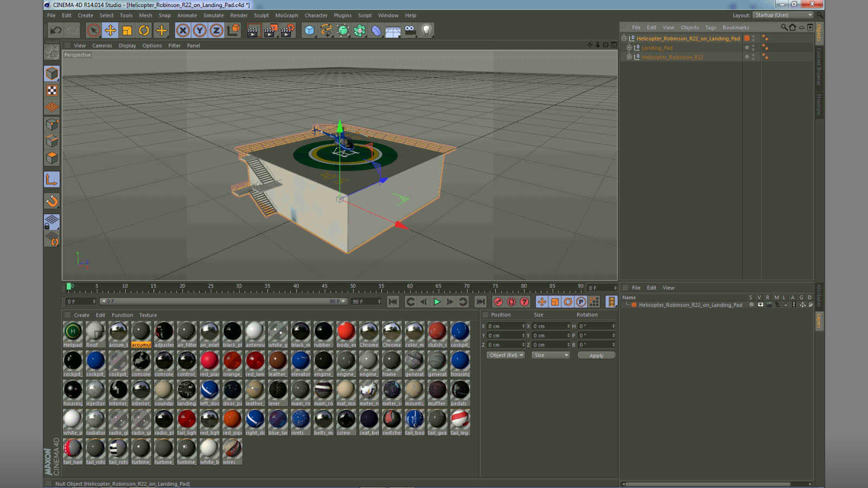Image resolution: width=868 pixels, height=488 pixels.
Task: Switch to Texture mode checkerboard icon
Action: (52, 91)
